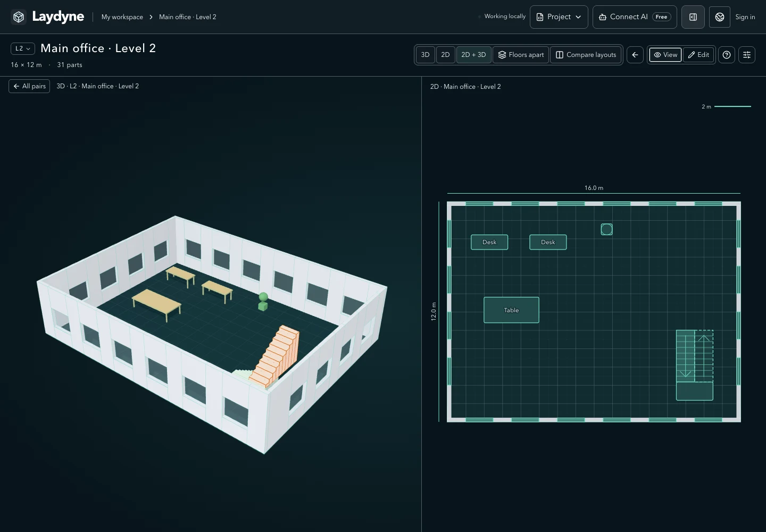Image resolution: width=766 pixels, height=532 pixels.
Task: Toggle Floors apart view
Action: coord(521,55)
